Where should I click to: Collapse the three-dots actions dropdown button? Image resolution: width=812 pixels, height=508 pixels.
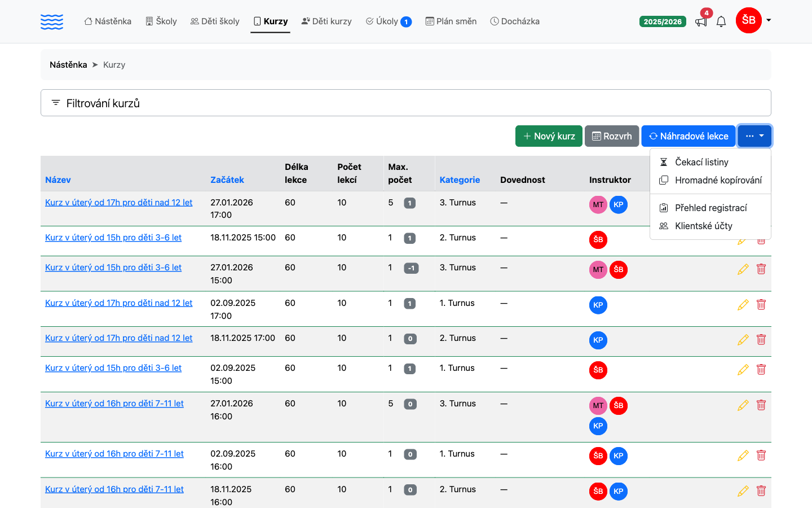[x=754, y=136]
